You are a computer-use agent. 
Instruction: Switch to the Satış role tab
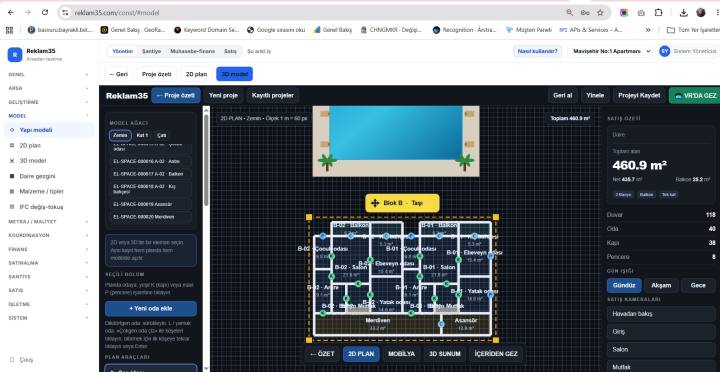(x=230, y=51)
